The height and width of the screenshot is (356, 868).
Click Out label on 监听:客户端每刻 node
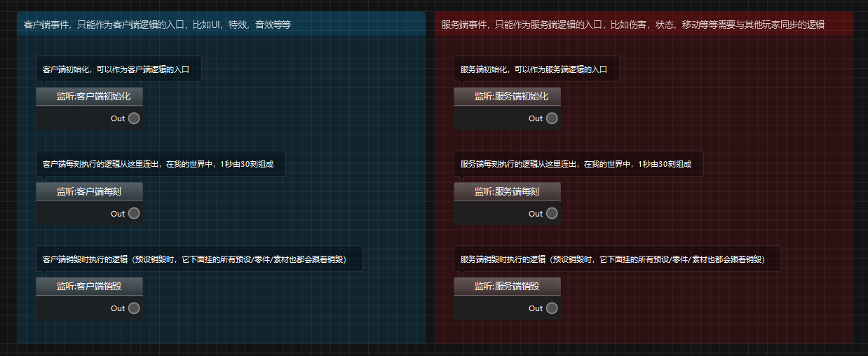coord(118,214)
